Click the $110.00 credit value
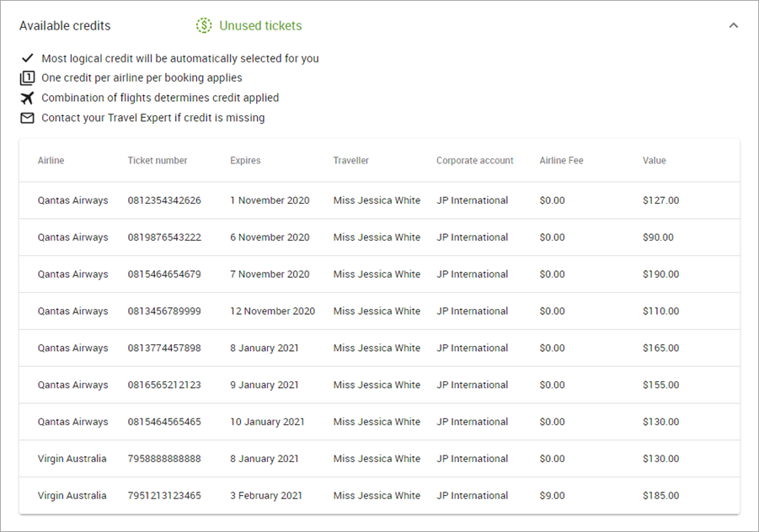The height and width of the screenshot is (532, 759). [660, 311]
